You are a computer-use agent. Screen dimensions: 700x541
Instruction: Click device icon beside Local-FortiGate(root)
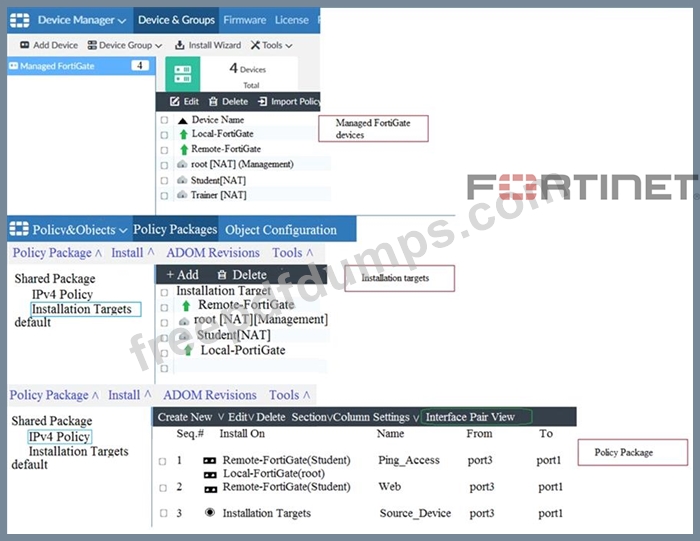tap(210, 474)
